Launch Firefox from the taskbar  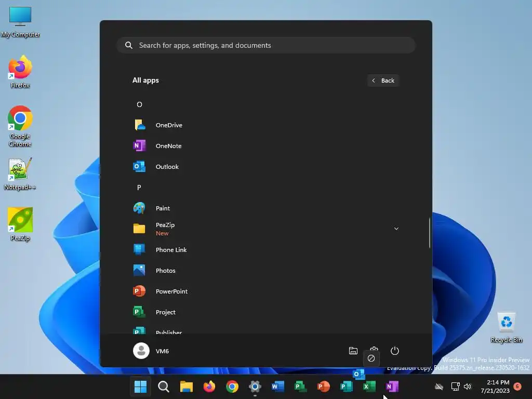click(209, 387)
